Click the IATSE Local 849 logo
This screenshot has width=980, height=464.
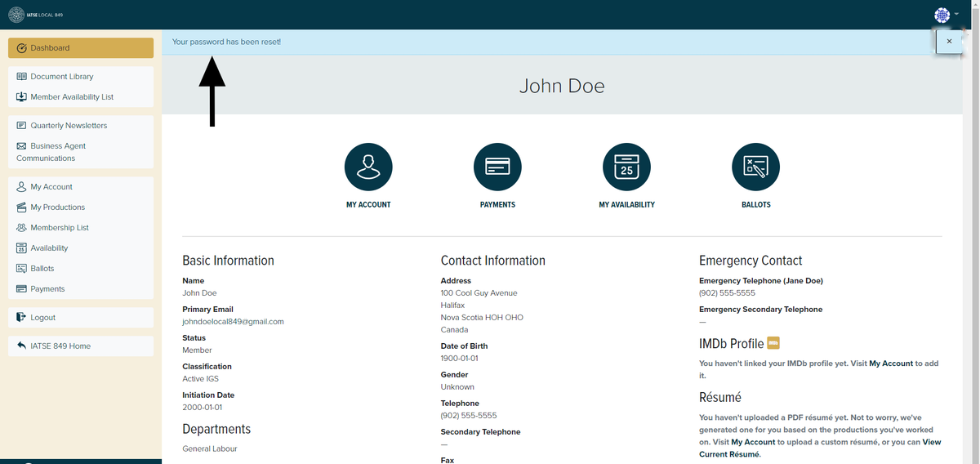(x=35, y=15)
